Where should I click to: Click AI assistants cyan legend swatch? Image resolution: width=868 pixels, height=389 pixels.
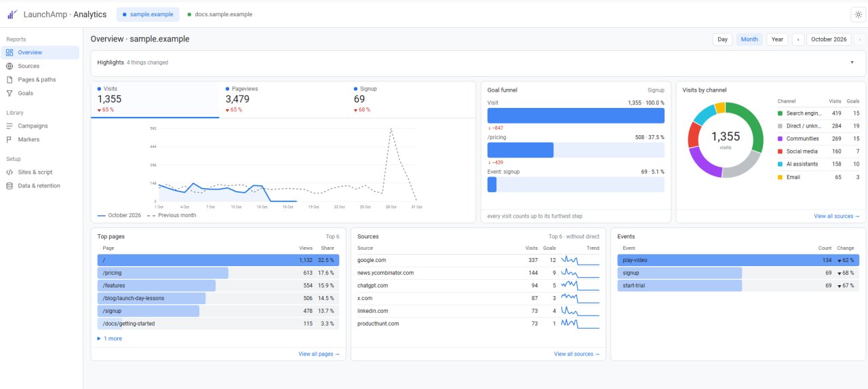point(780,164)
